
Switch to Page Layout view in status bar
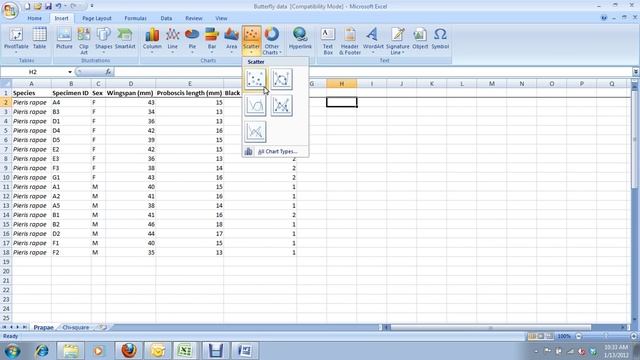[540, 336]
